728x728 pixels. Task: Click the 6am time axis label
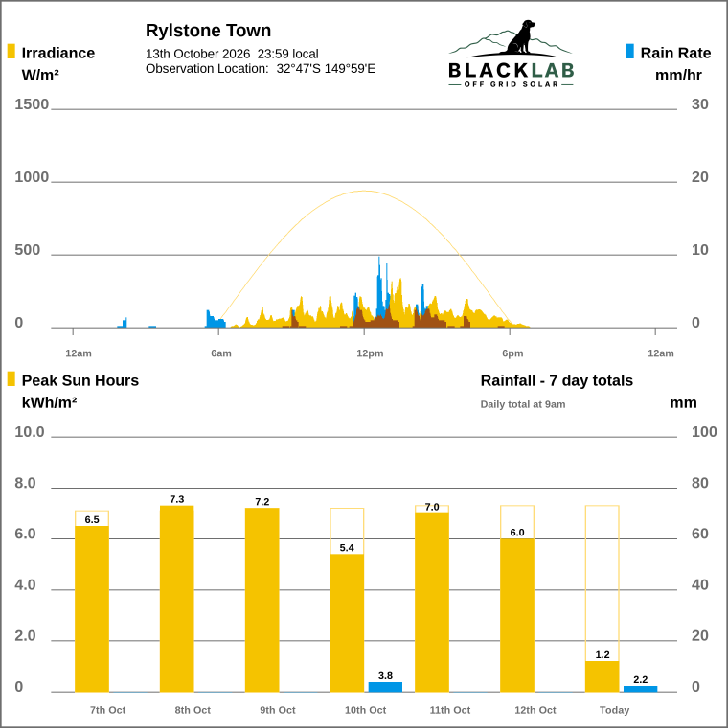(221, 353)
